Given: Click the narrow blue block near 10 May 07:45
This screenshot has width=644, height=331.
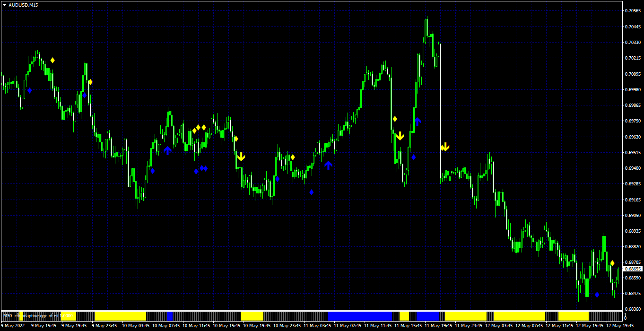Looking at the screenshot, I should (170, 316).
